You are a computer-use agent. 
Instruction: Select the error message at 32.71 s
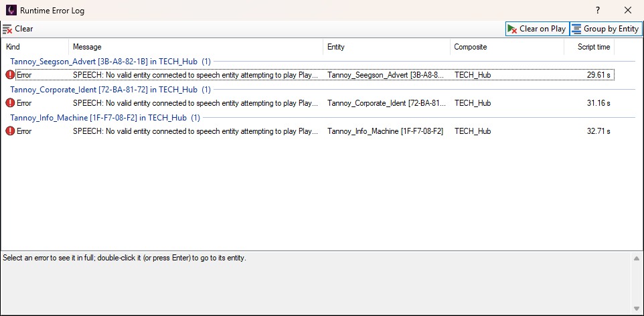(x=195, y=131)
